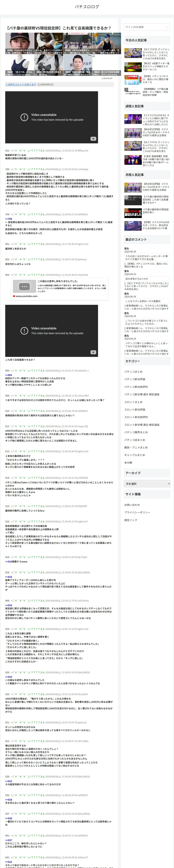Click the search magnifier icon in the sidebar
174x868 pixels.
(167, 27)
